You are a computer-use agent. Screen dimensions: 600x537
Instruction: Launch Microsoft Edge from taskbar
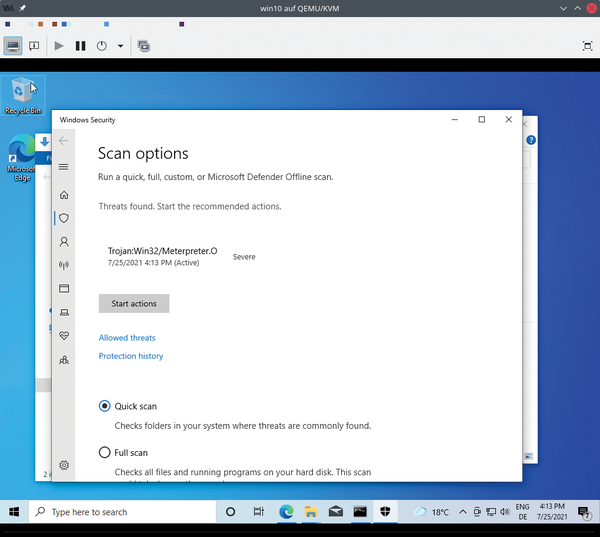[x=286, y=512]
